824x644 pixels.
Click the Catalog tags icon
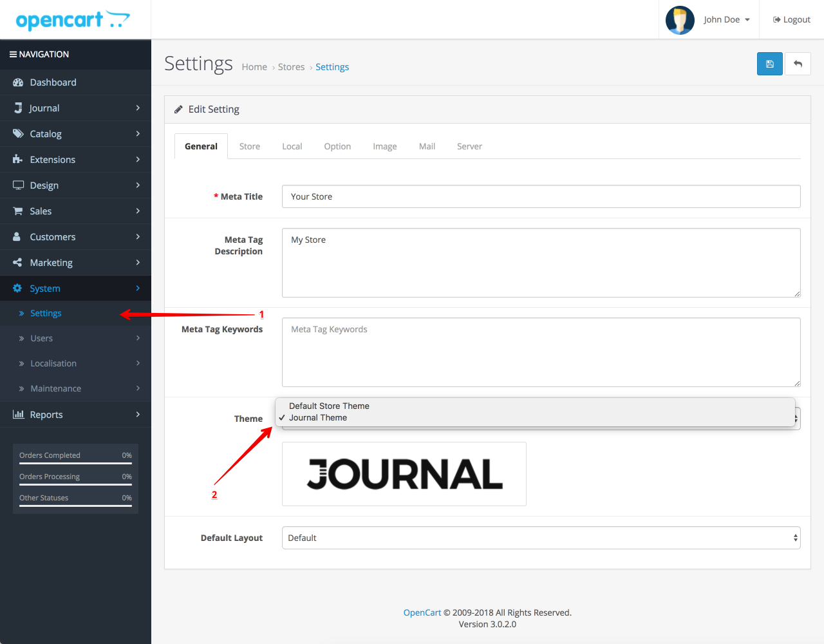[x=18, y=134]
